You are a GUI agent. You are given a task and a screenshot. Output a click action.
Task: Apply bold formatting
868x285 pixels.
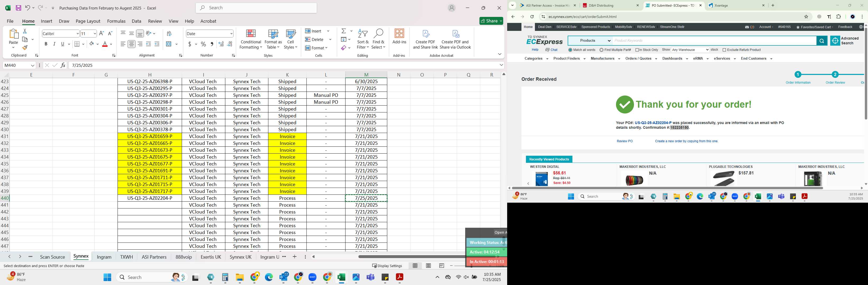pyautogui.click(x=46, y=44)
